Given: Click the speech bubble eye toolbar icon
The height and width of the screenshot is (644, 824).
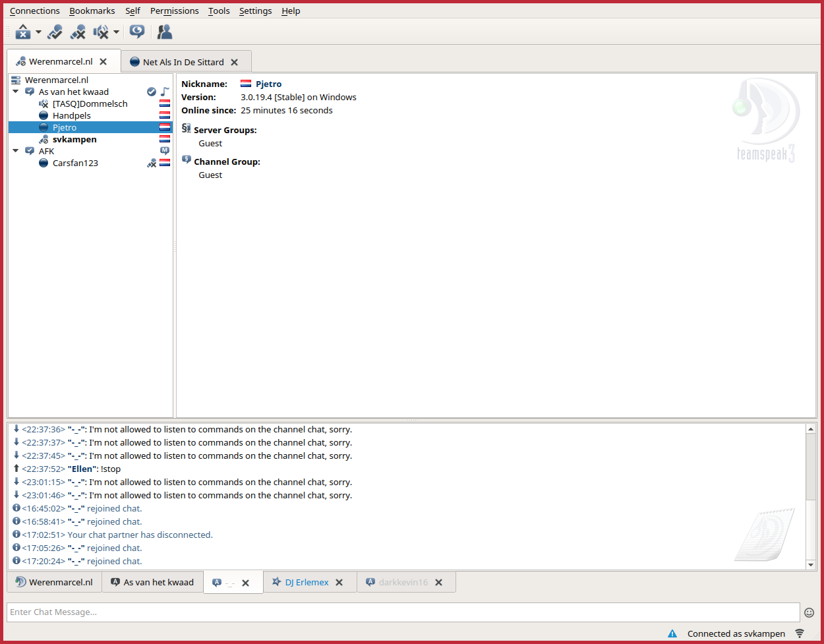Looking at the screenshot, I should coord(137,32).
